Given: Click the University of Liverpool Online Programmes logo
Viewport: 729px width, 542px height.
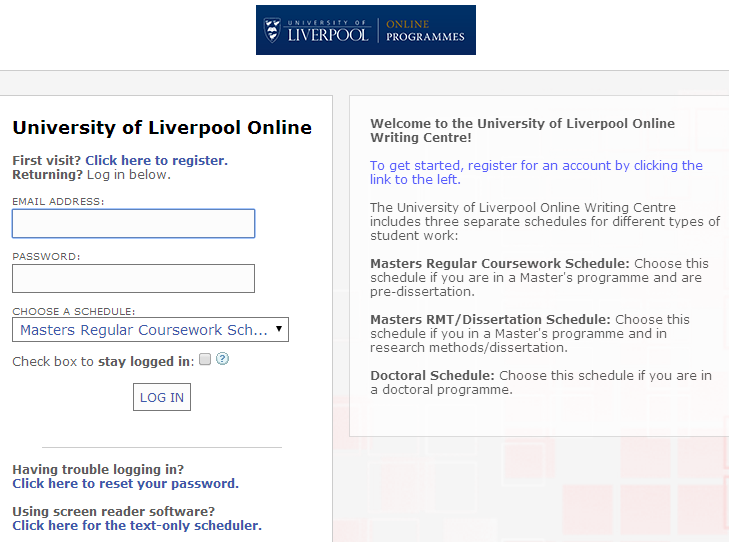Looking at the screenshot, I should (366, 30).
